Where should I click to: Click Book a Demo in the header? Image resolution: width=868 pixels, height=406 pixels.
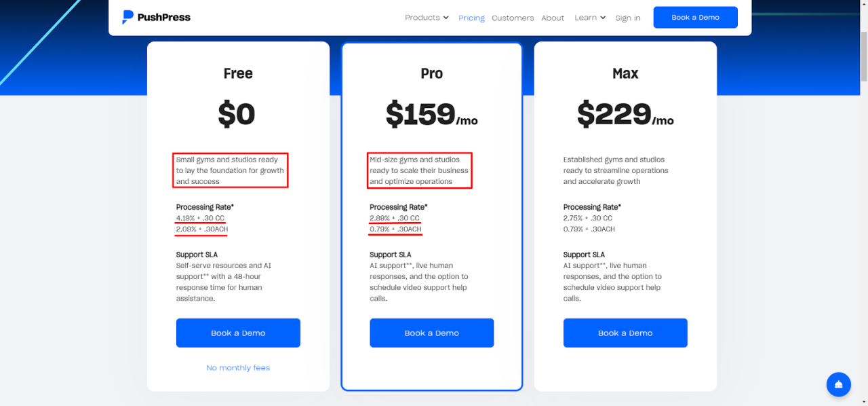[x=695, y=18]
